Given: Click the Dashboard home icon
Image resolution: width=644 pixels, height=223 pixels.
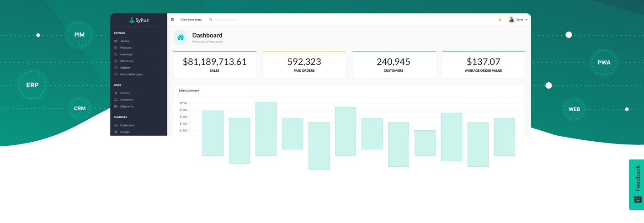Looking at the screenshot, I should coord(181,37).
